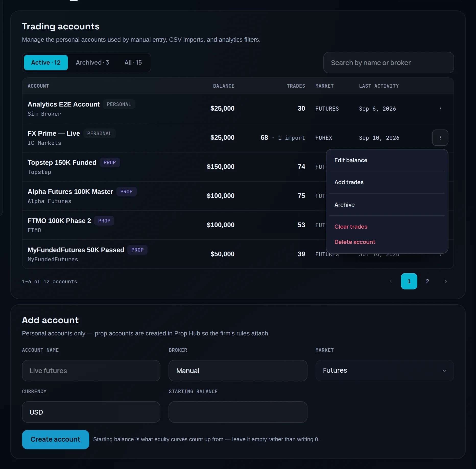Screen dimensions: 476x469
Task: Click the Analytics E2E Account name
Action: click(64, 104)
